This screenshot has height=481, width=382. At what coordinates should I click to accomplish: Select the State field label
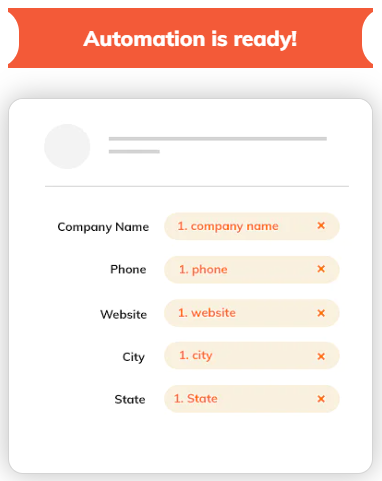(130, 399)
